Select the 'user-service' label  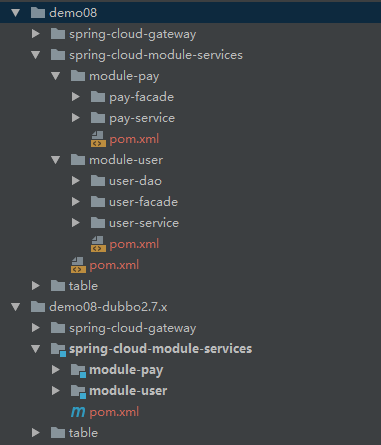click(144, 223)
